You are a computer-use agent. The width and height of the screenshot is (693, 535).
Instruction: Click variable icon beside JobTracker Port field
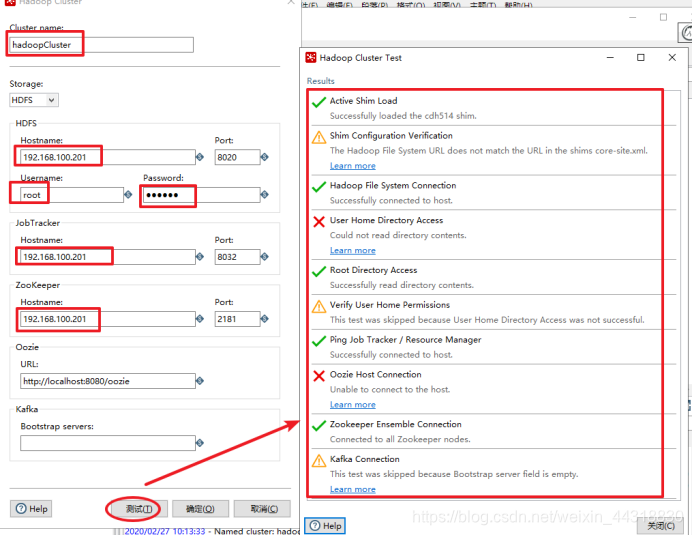click(x=264, y=257)
